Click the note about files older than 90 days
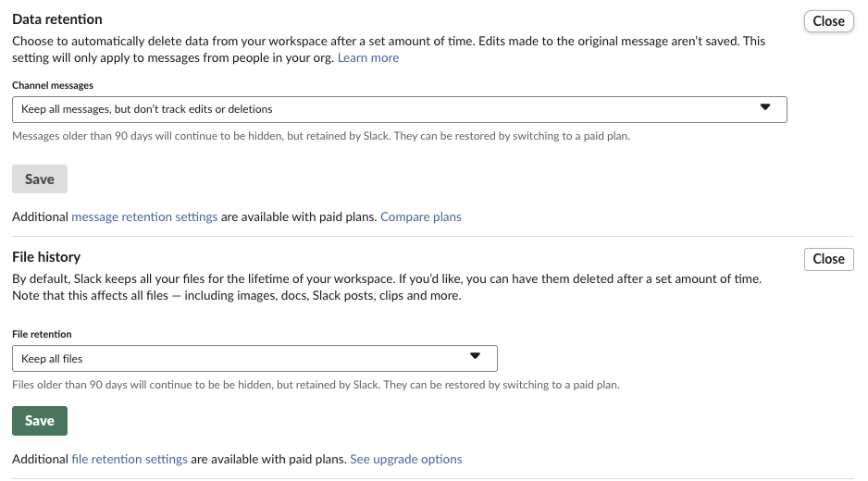This screenshot has width=868, height=481. (x=316, y=385)
